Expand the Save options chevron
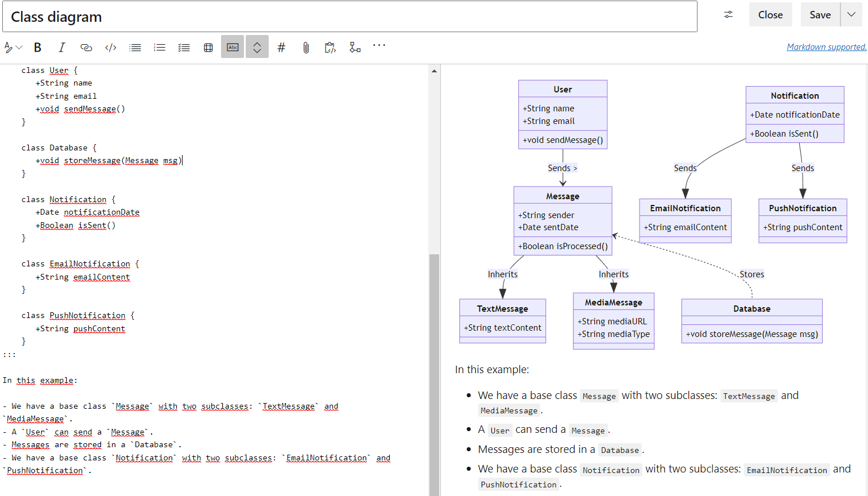The image size is (868, 496). click(x=851, y=14)
